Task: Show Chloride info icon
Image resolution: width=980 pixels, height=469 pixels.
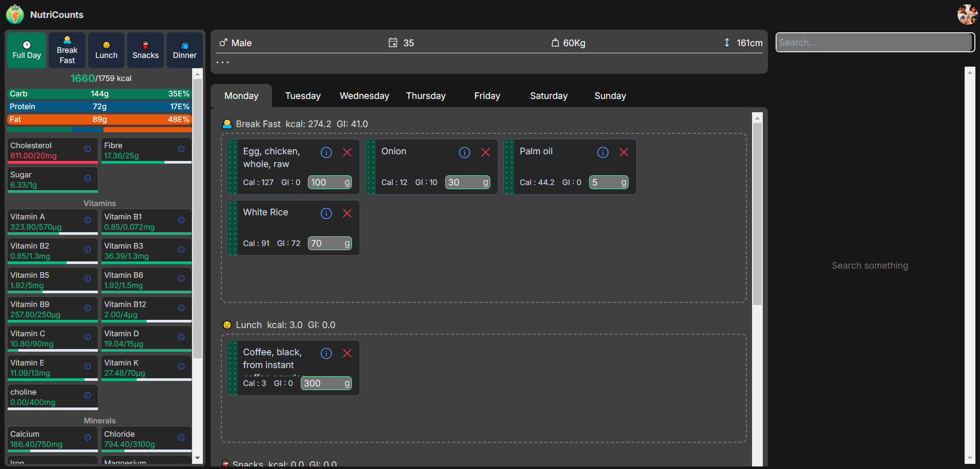Action: [x=181, y=438]
